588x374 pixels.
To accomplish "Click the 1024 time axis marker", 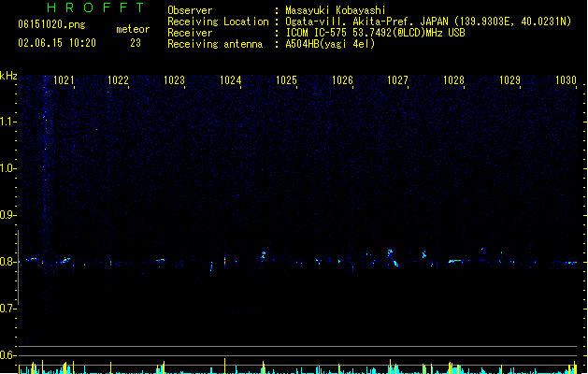I will point(230,79).
